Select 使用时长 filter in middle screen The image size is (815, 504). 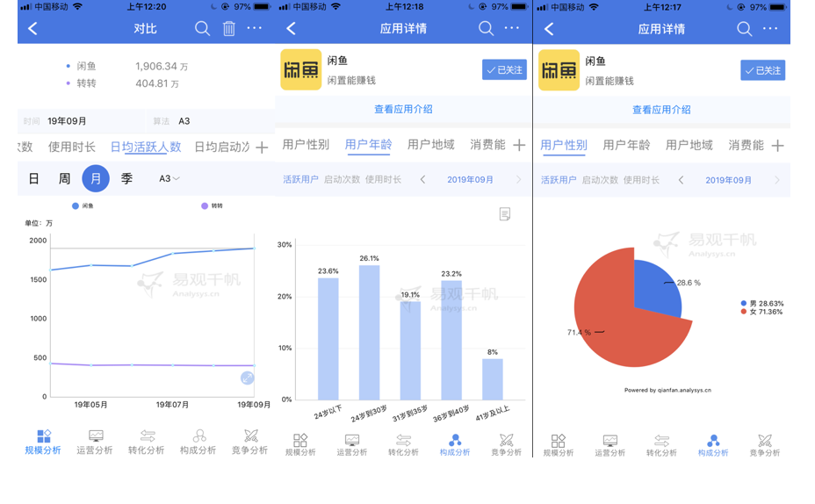(383, 179)
